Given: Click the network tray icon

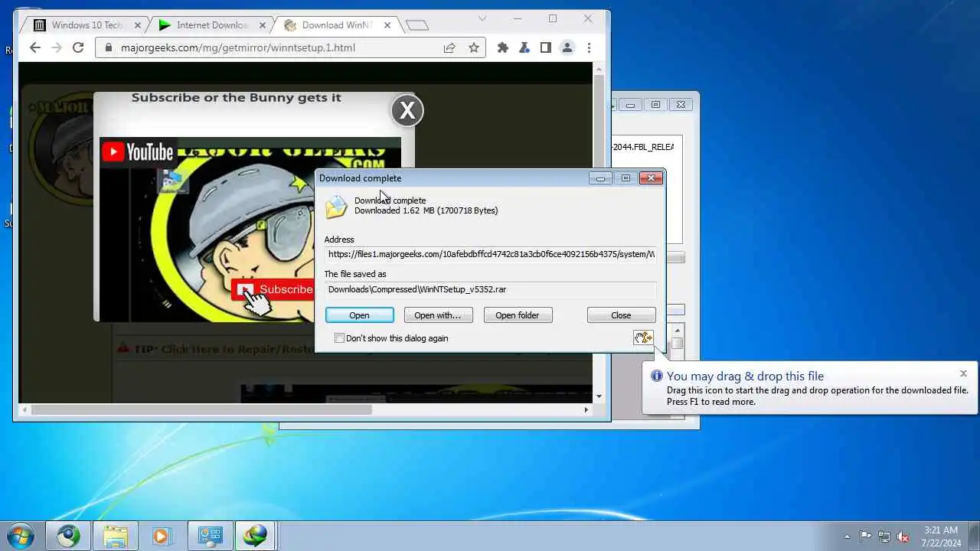Looking at the screenshot, I should [884, 536].
